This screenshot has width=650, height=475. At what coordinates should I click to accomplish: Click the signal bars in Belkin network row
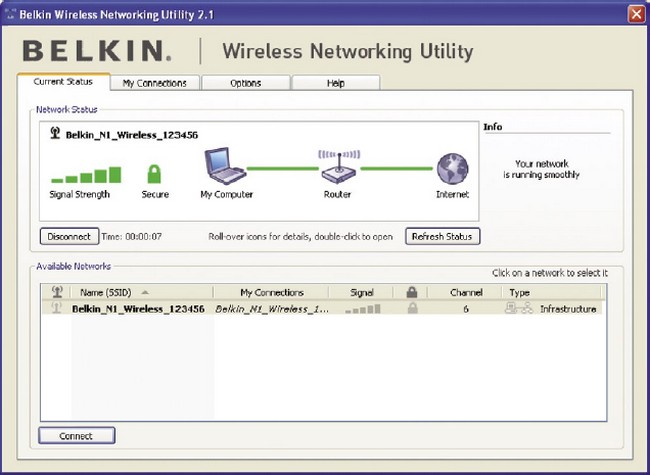pos(363,309)
